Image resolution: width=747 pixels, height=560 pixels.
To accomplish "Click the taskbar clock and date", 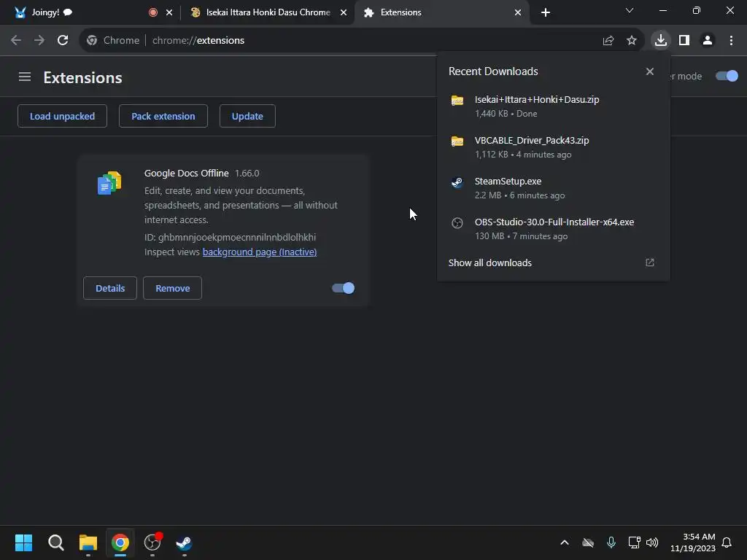I will point(693,542).
